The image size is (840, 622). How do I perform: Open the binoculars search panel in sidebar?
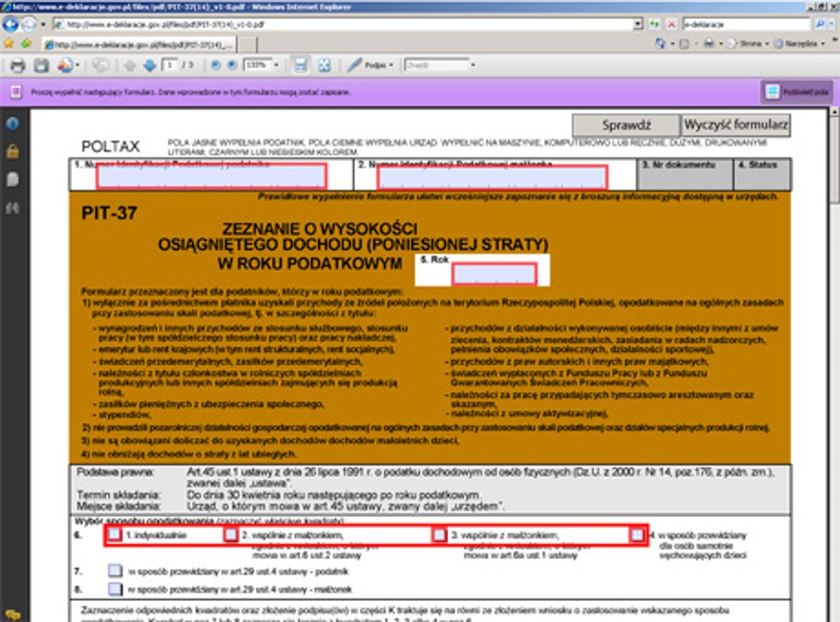pos(12,207)
